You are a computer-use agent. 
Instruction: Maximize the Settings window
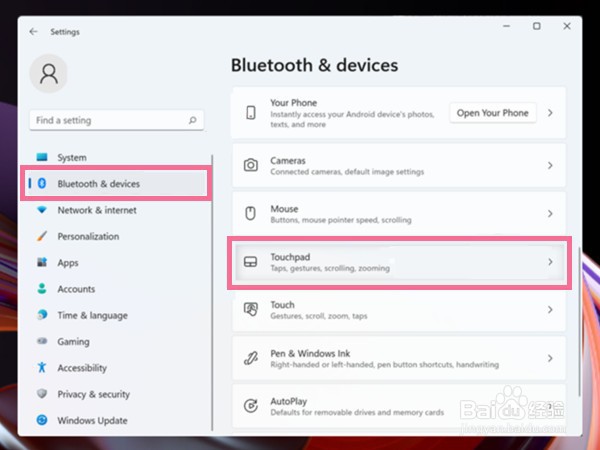click(536, 26)
